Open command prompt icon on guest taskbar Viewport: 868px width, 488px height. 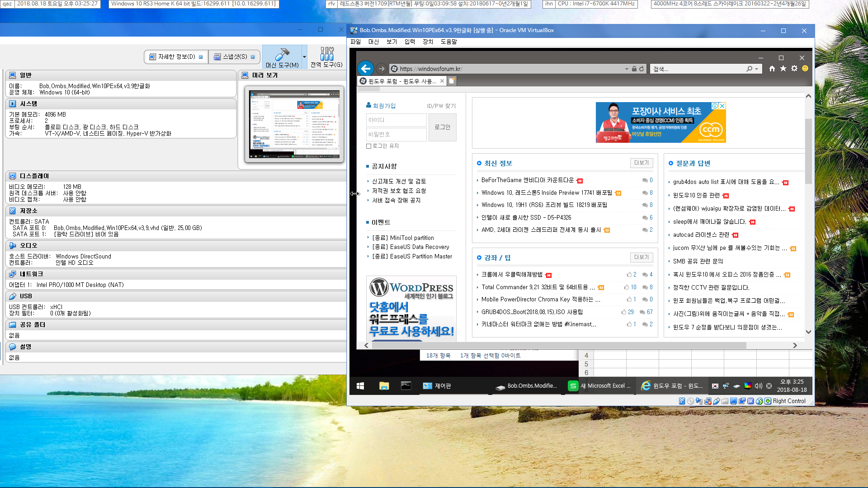[406, 386]
